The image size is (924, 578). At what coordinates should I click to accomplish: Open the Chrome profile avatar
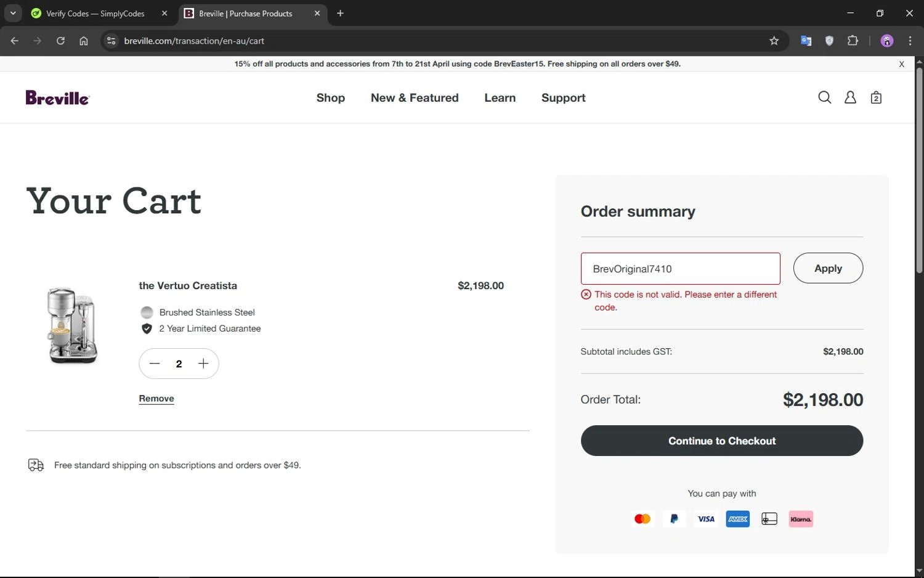(887, 41)
